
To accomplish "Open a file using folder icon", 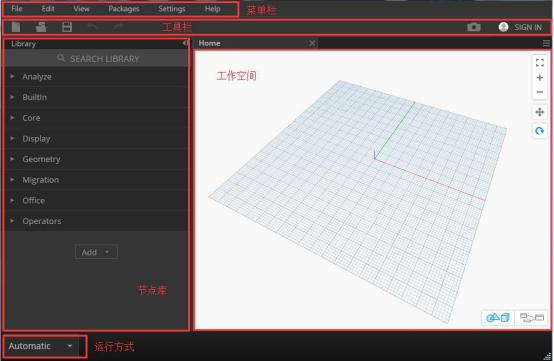I will [x=41, y=27].
